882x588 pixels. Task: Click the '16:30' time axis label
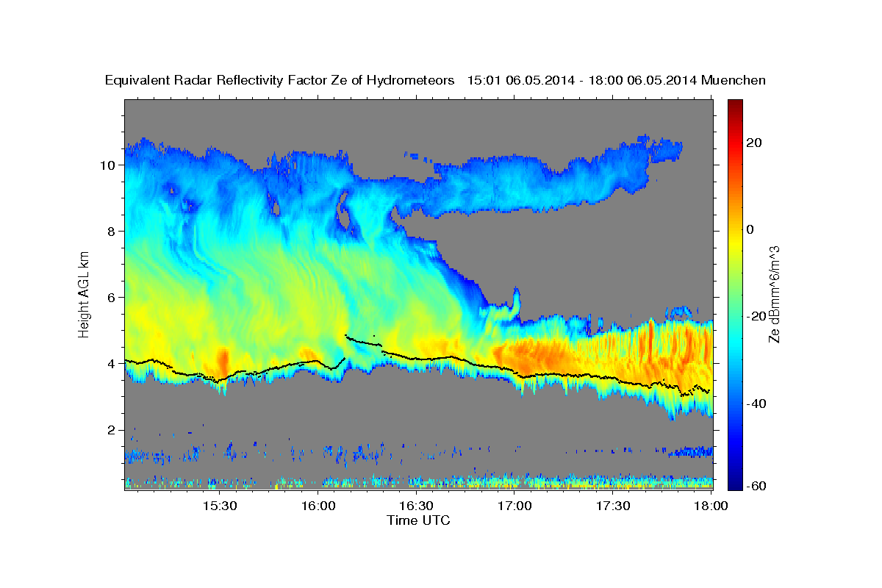[x=417, y=506]
